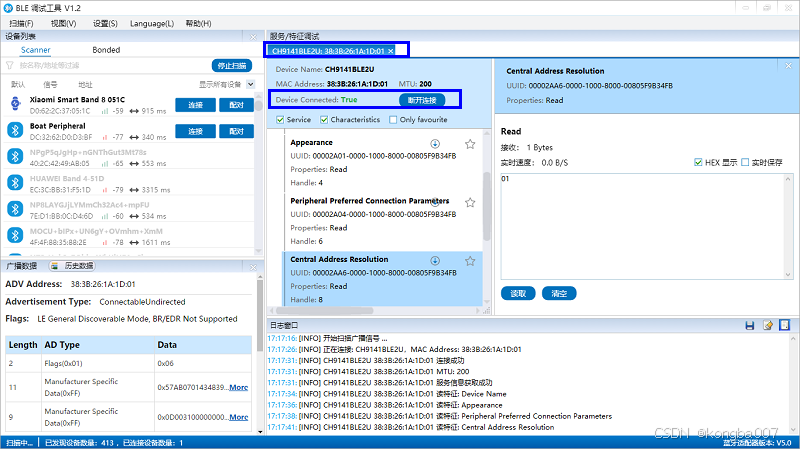Click the BLE tool app icon in title bar

[x=8, y=8]
